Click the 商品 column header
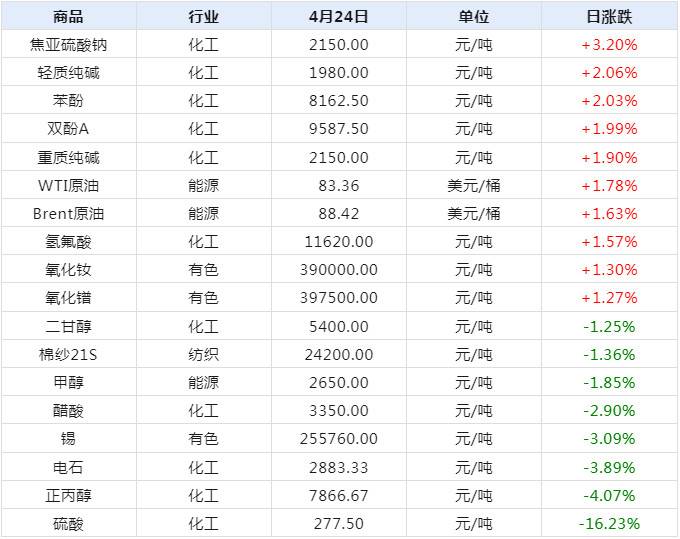The height and width of the screenshot is (539, 680). (x=68, y=17)
